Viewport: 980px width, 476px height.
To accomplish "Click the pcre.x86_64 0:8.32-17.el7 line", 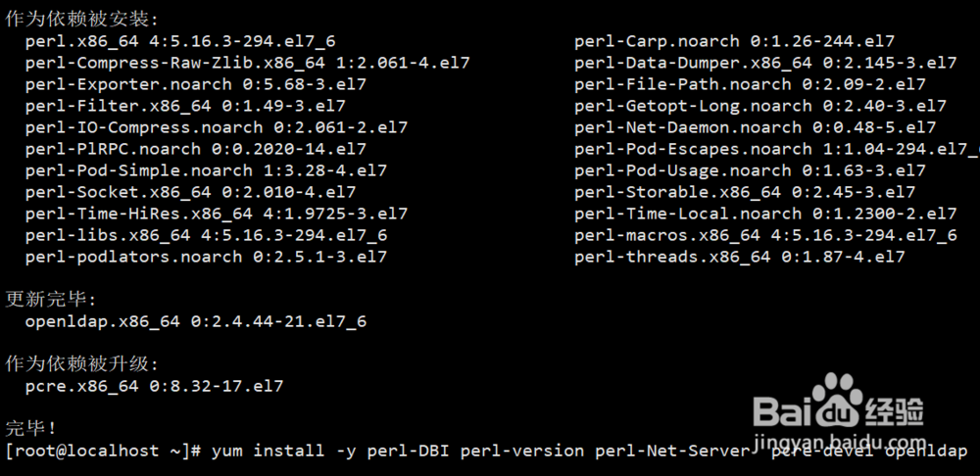I will coord(155,386).
